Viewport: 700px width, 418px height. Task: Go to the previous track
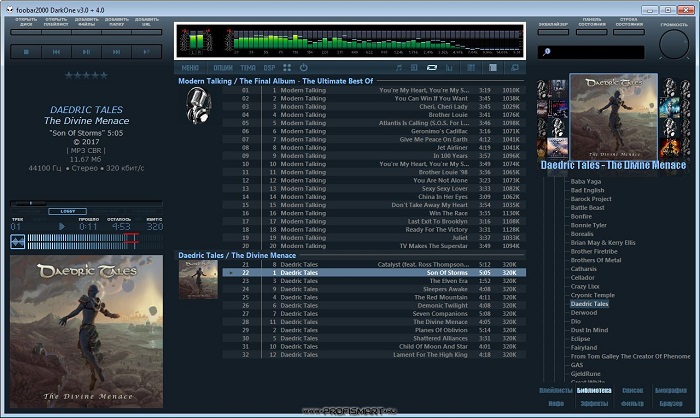56,52
